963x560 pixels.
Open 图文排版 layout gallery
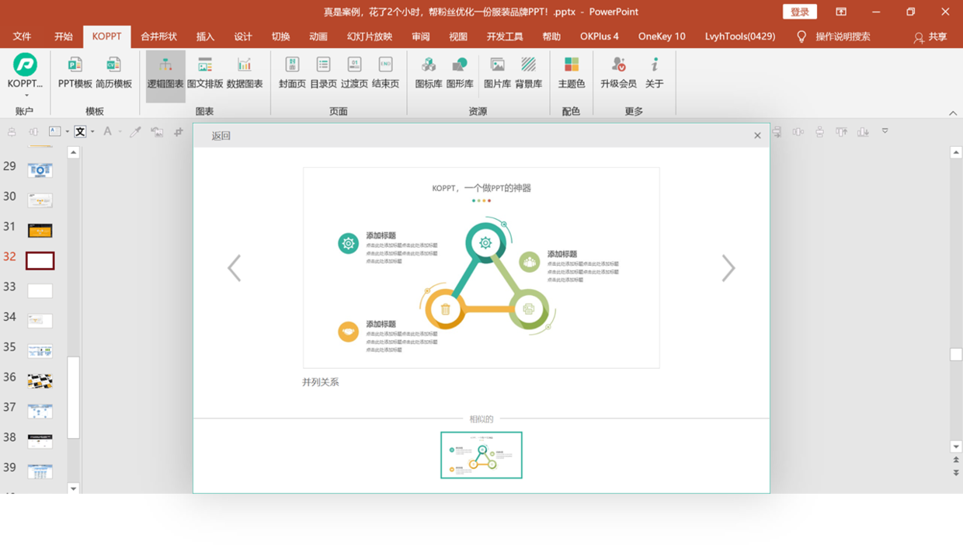coord(205,73)
